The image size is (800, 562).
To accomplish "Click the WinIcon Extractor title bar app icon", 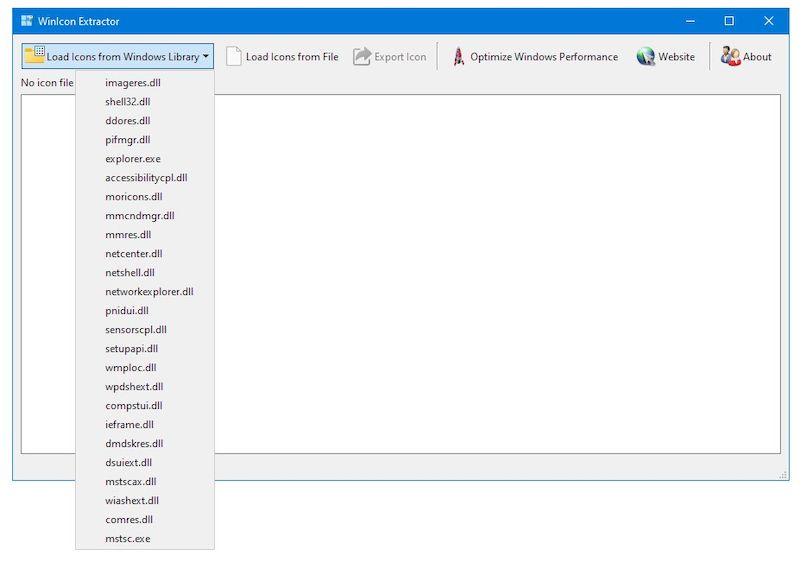I will pos(27,21).
